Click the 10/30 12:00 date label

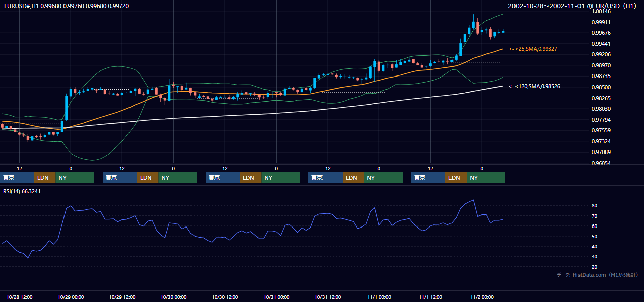[225, 297]
